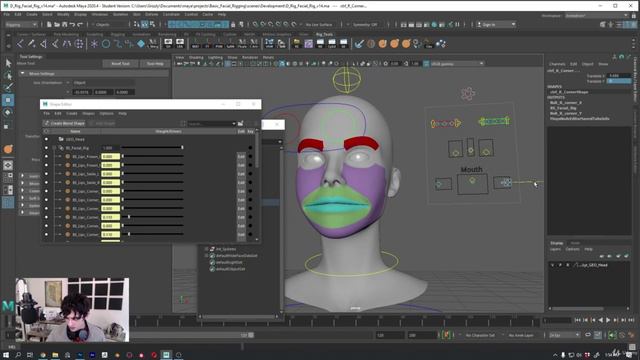640x360 pixels.
Task: Click the BS_Facial_Rig weight slider
Action: 152,148
